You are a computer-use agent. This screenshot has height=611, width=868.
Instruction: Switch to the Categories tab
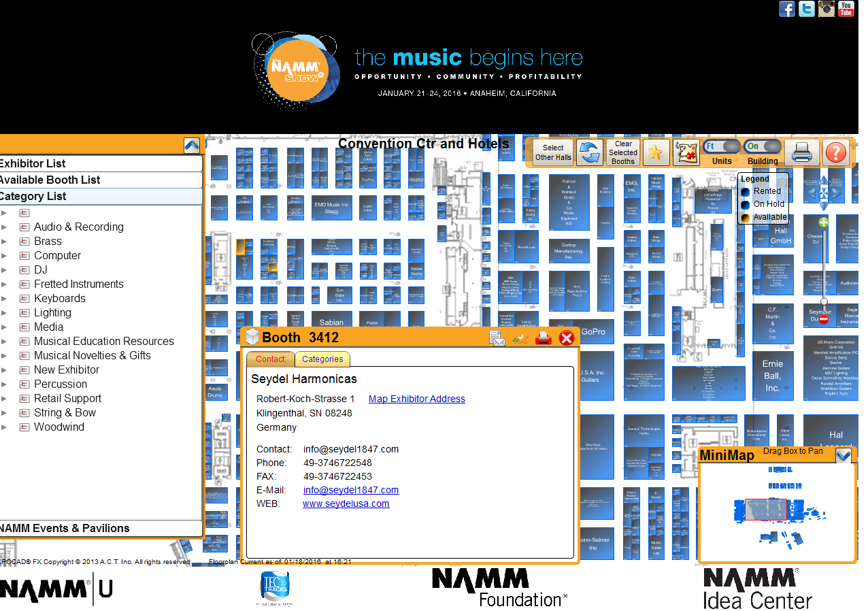pyautogui.click(x=322, y=359)
